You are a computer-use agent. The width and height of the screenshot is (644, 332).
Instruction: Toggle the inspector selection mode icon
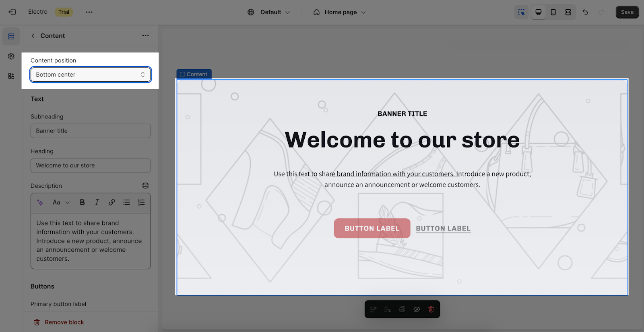tap(521, 12)
